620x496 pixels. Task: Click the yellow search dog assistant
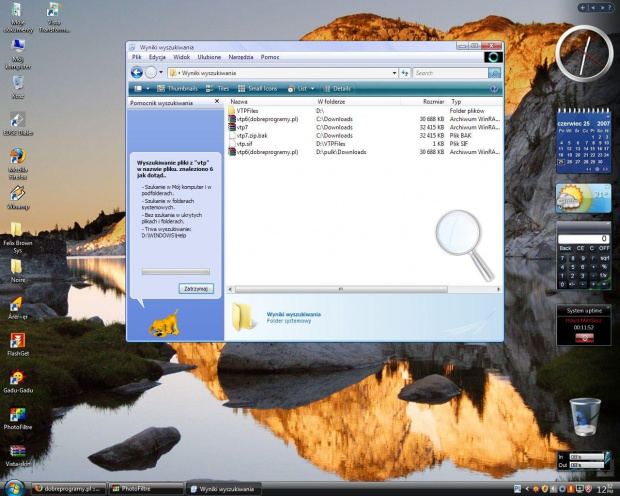point(164,324)
